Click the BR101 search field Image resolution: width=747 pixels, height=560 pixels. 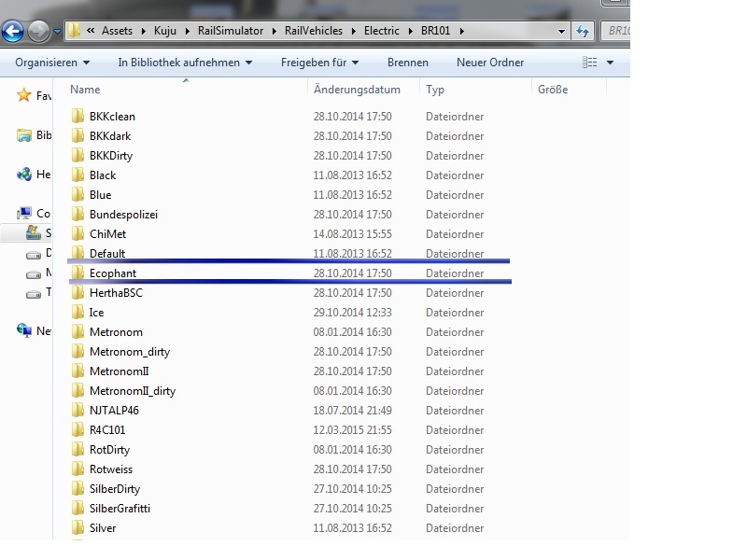(x=616, y=31)
